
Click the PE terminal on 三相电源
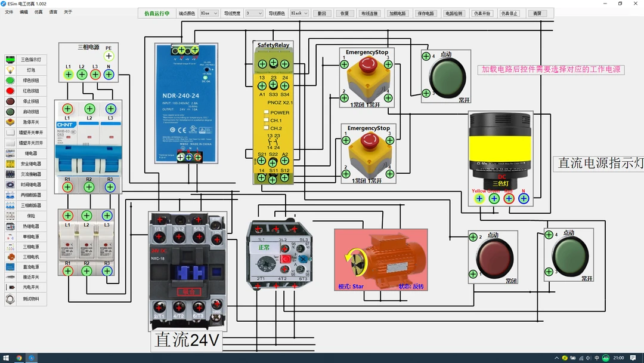pos(109,56)
